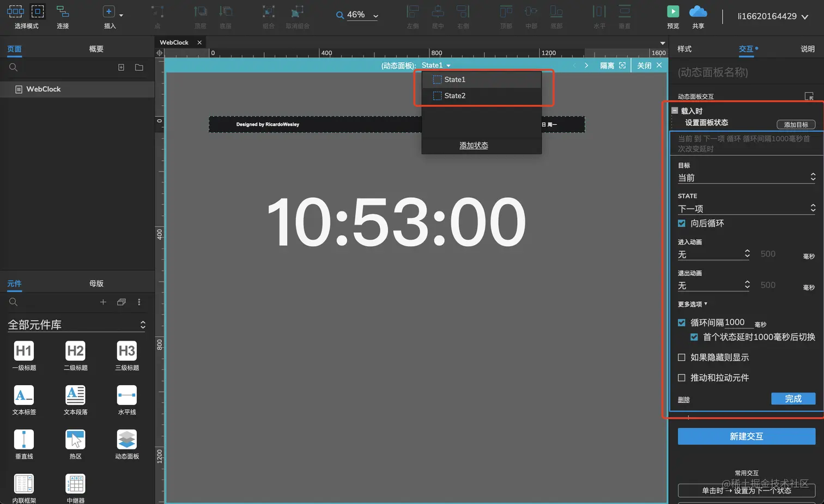Screen dimensions: 824x504
Task: Open the 进入动画 animation dropdown
Action: click(x=714, y=254)
